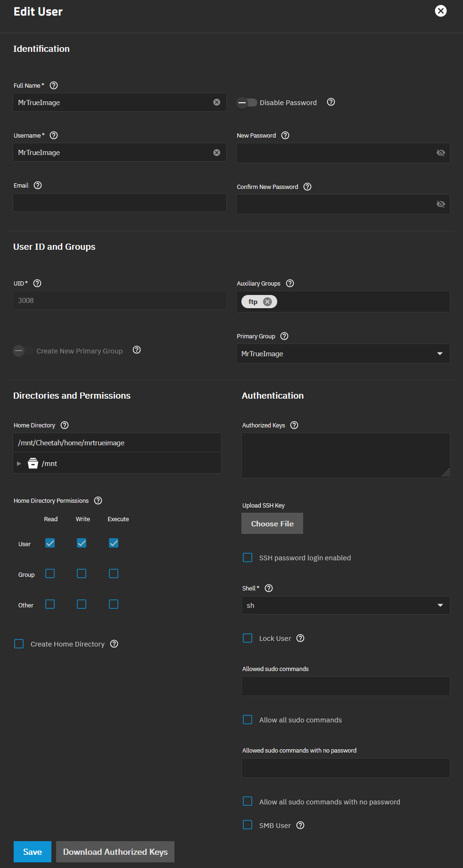Check Other Execute permission
463x868 pixels.
coord(114,604)
